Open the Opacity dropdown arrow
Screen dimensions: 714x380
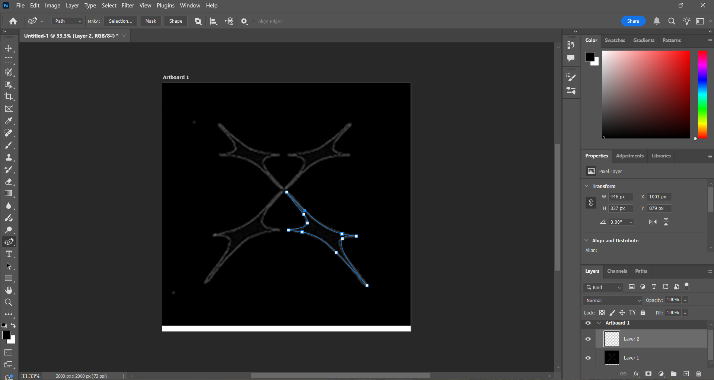(685, 300)
